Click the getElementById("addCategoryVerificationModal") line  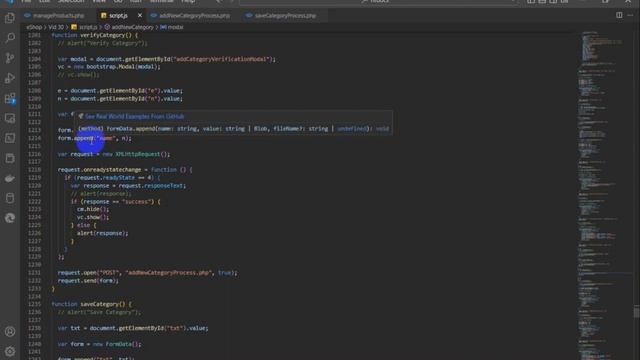167,59
